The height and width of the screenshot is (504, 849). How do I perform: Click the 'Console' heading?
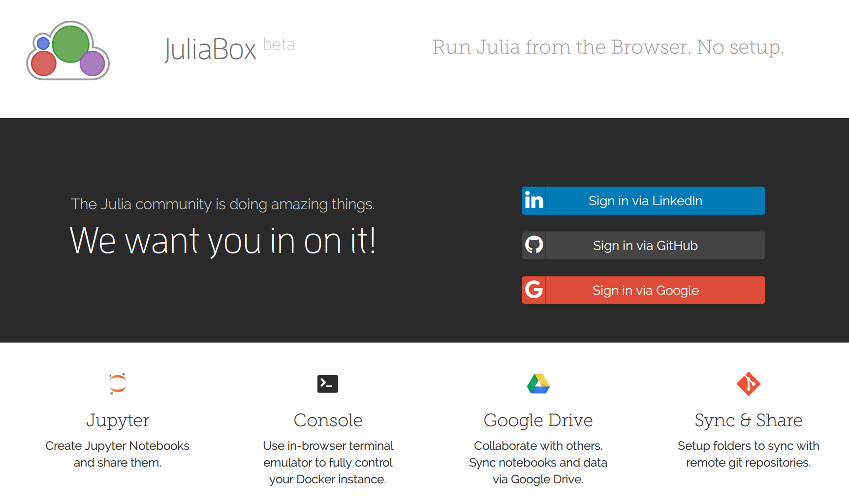[328, 420]
